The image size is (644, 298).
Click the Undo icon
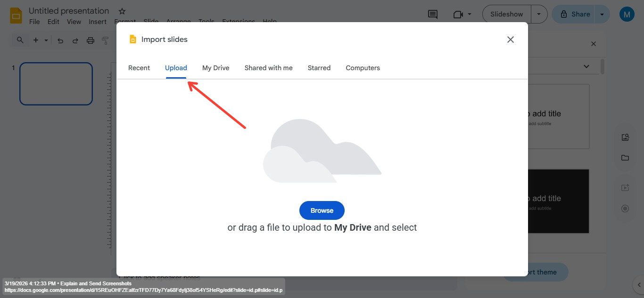60,40
